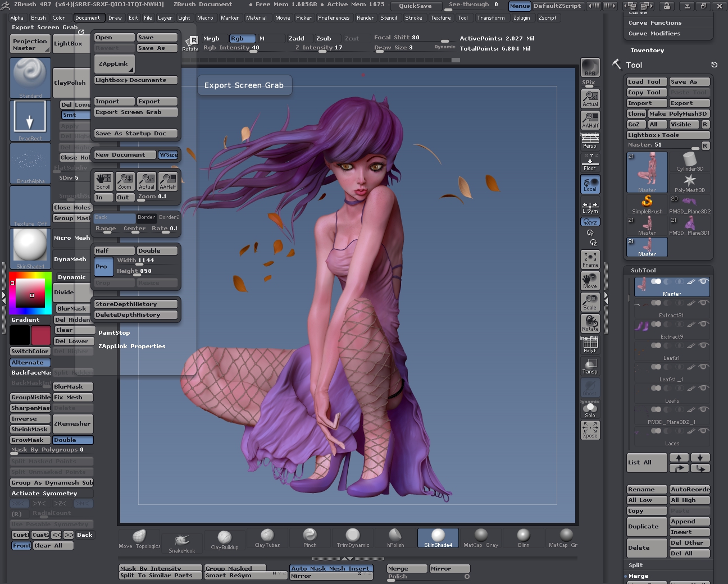Select the SnakeHook brush
The image size is (728, 584).
[x=182, y=543]
